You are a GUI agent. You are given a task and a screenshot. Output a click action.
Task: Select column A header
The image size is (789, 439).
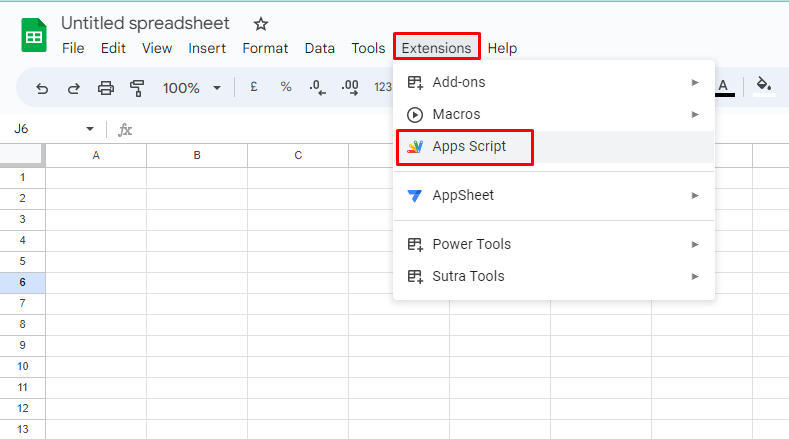coord(96,156)
